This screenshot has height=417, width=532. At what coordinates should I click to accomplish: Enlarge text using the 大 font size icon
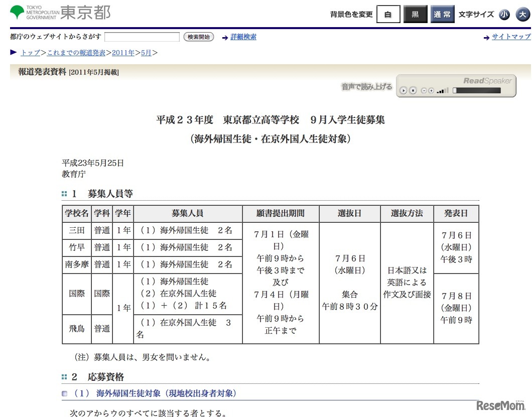click(522, 15)
